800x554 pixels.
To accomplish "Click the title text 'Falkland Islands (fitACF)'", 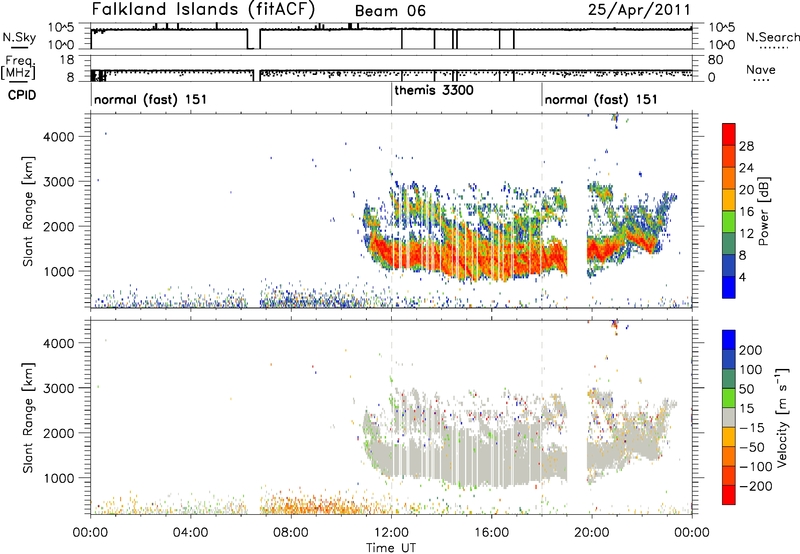I will click(x=203, y=10).
